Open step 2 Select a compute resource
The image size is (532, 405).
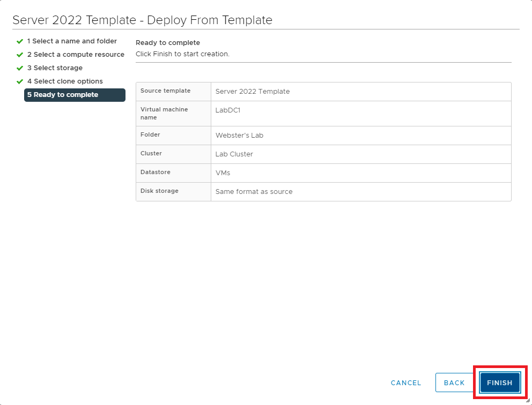[76, 55]
